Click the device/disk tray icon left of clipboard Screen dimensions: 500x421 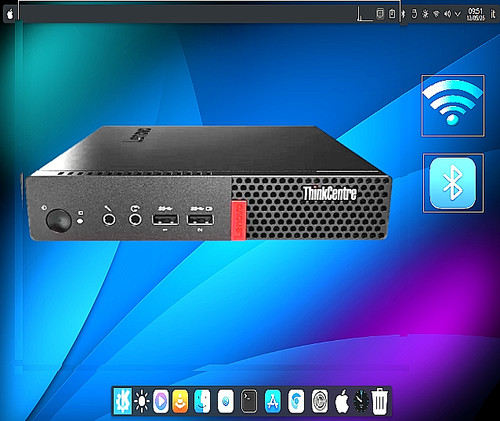(380, 14)
